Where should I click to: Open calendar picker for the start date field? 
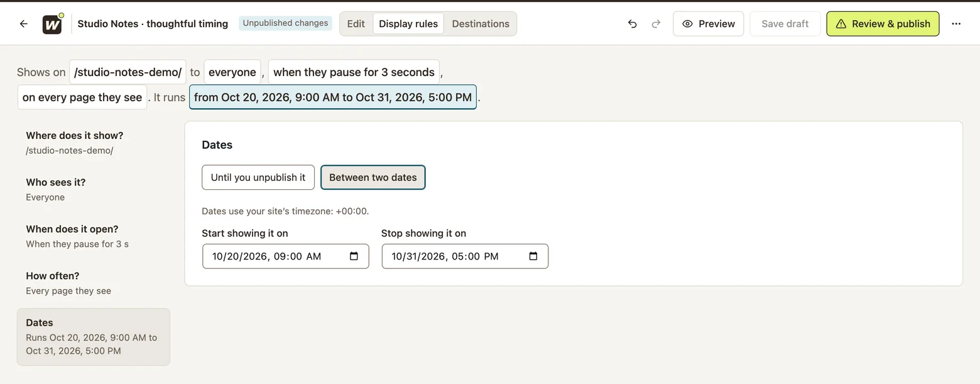tap(354, 256)
